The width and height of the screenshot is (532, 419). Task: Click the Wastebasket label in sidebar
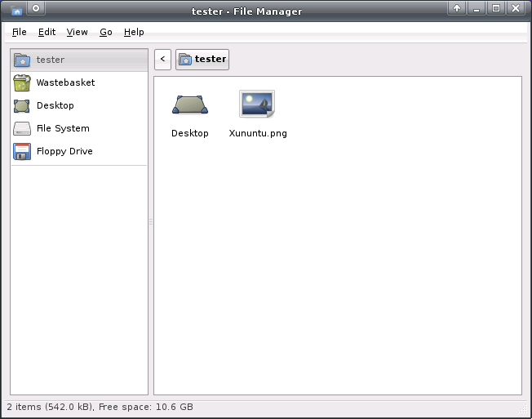click(65, 82)
